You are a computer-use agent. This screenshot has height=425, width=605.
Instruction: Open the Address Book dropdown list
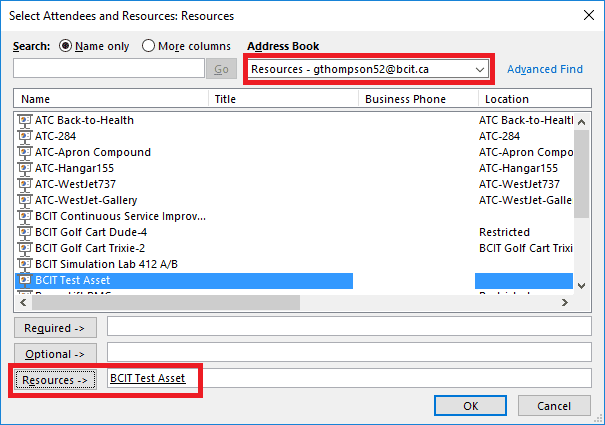(x=368, y=69)
